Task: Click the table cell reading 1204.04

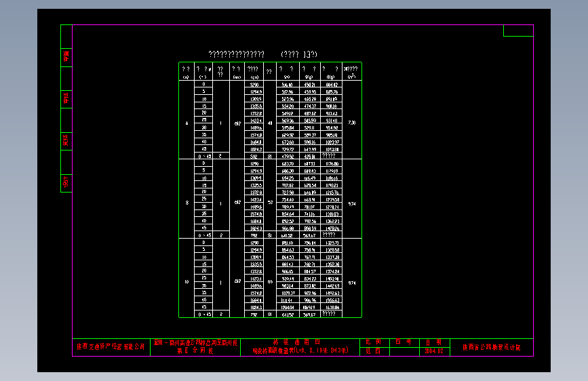Action: coord(288,308)
